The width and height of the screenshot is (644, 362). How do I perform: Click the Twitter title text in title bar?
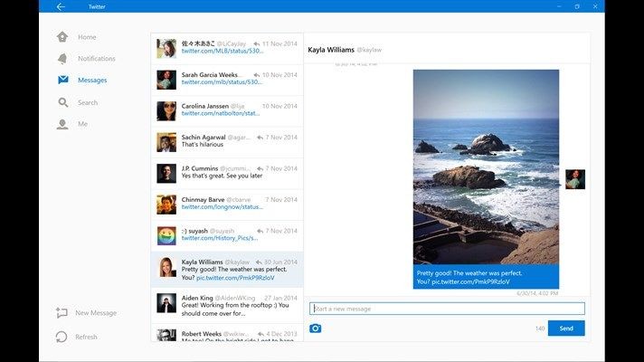(97, 6)
